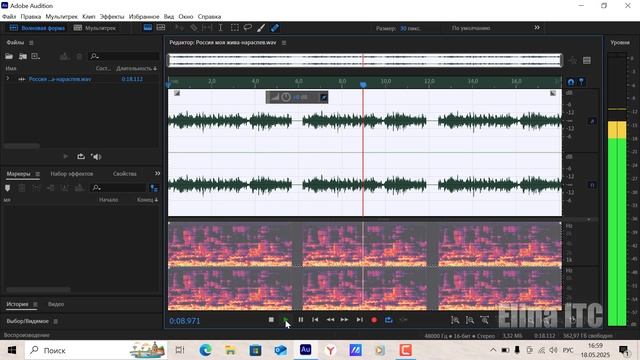Image resolution: width=640 pixels, height=360 pixels.
Task: Click the Stop playback button
Action: coord(271,320)
